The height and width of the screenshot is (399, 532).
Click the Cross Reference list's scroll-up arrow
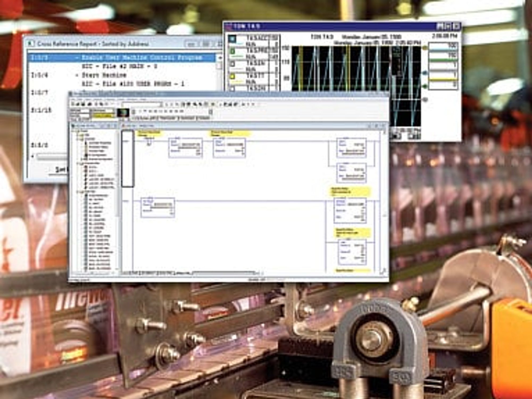point(220,57)
